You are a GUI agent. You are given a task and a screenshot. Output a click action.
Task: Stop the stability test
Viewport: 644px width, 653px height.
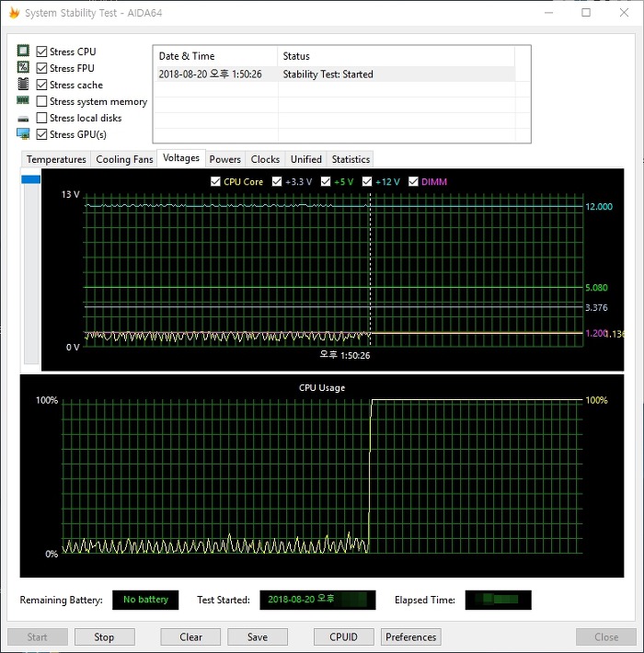[104, 637]
